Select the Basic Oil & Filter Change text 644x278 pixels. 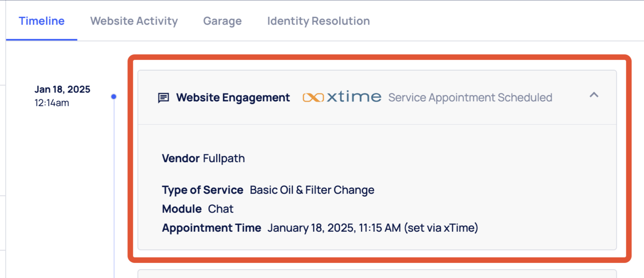click(312, 190)
